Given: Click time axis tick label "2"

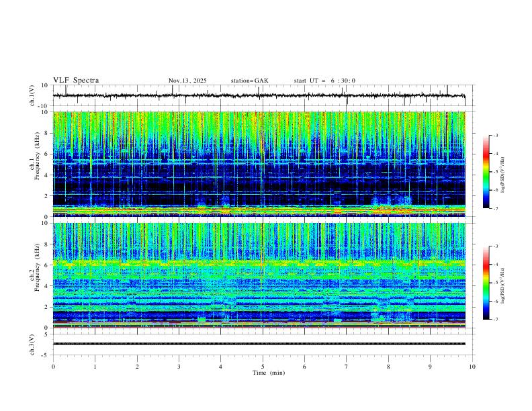Looking at the screenshot, I should [x=137, y=367].
